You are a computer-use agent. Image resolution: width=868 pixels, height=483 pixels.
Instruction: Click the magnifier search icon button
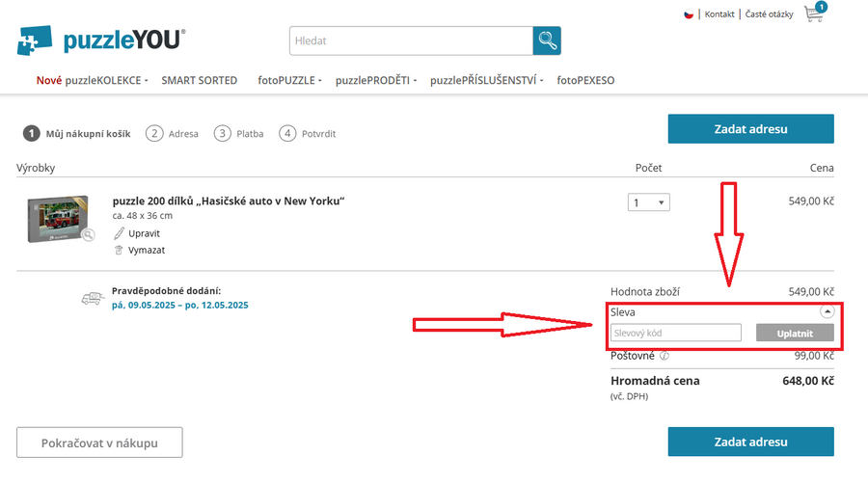click(547, 40)
